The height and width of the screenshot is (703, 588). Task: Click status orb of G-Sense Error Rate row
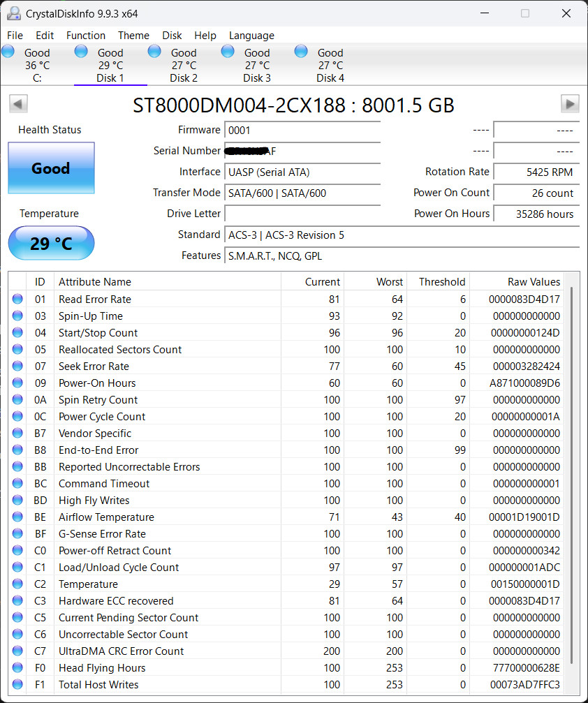[x=17, y=533]
